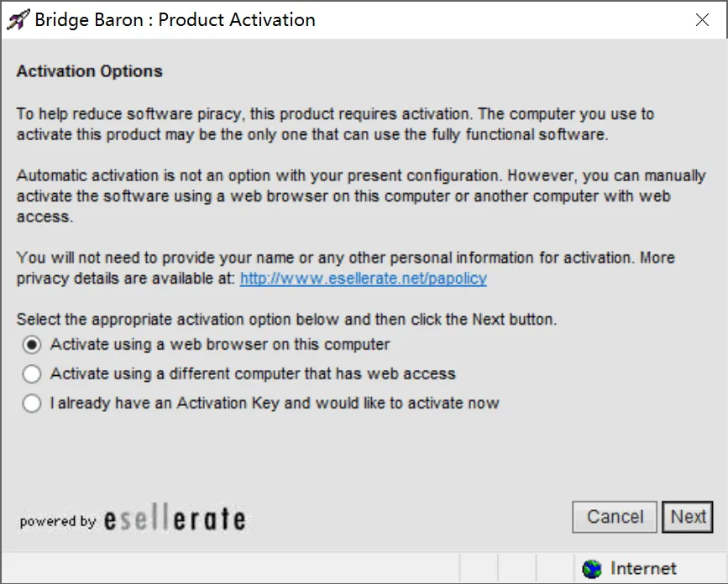Screen dimensions: 728x584
Task: Click the Automatic activation paragraph
Action: tap(361, 196)
